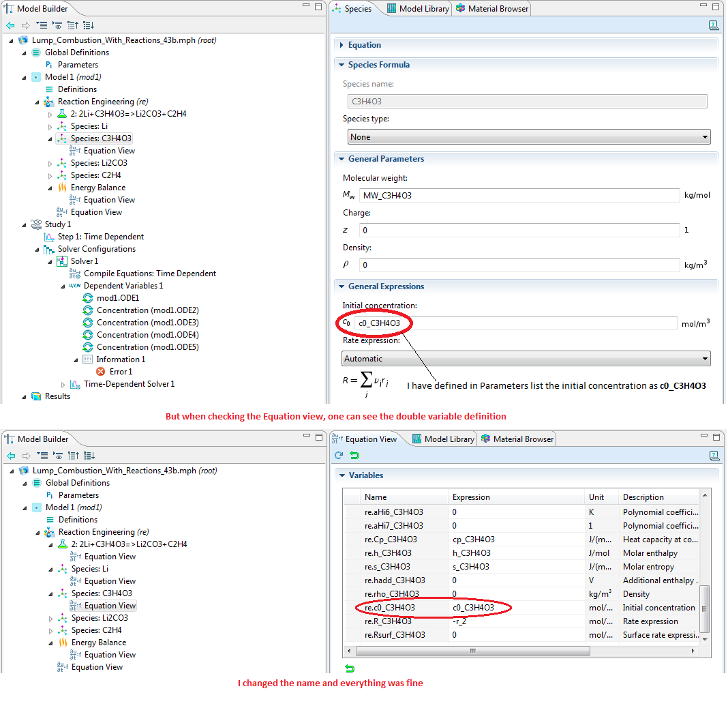Expand the collapsed Equation section
728x708 pixels.
pyautogui.click(x=342, y=45)
